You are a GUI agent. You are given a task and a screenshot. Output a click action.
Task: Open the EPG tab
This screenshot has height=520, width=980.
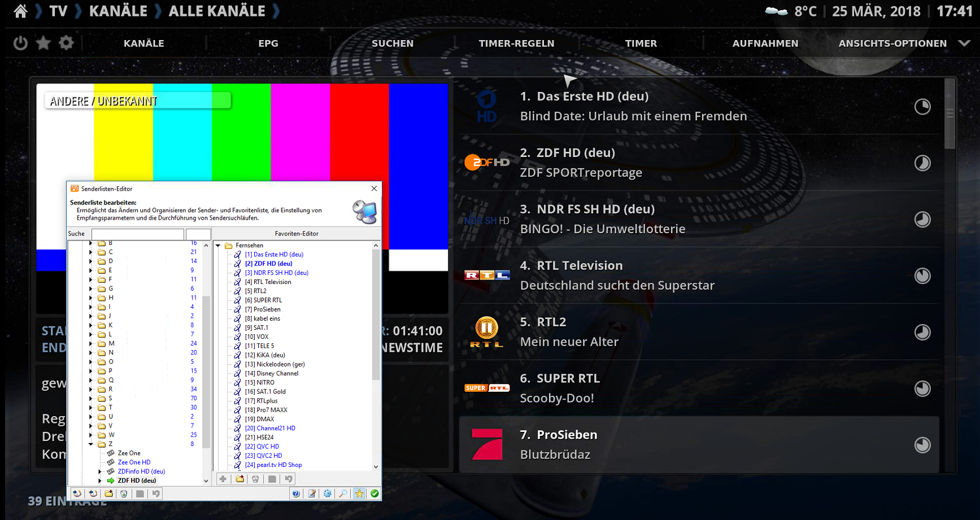click(x=268, y=43)
